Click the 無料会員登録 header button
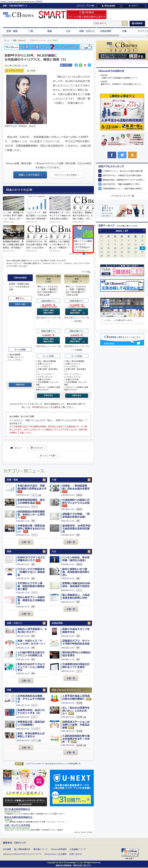The image size is (148, 868). 109,6
